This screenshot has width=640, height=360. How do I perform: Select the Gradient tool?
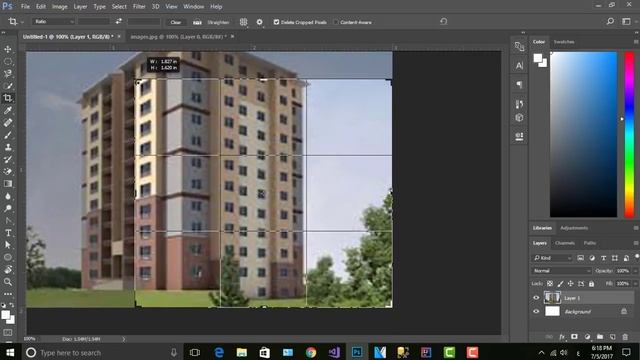click(x=8, y=184)
